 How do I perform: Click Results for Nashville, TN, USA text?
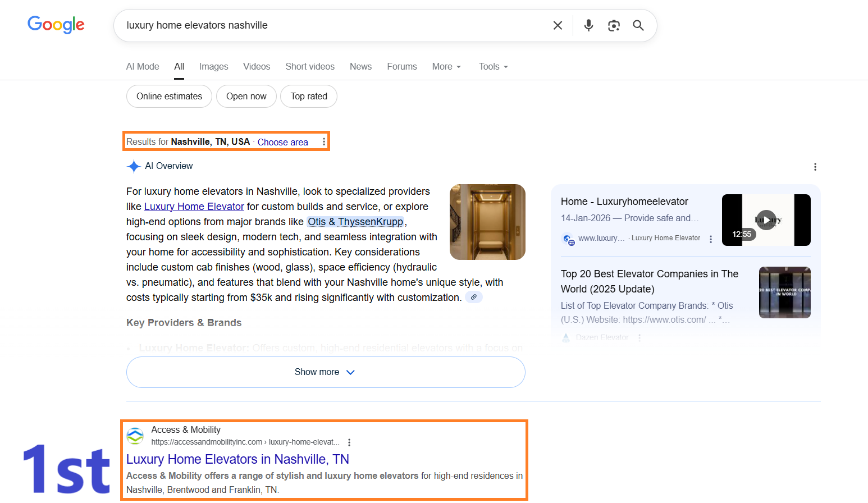[188, 141]
